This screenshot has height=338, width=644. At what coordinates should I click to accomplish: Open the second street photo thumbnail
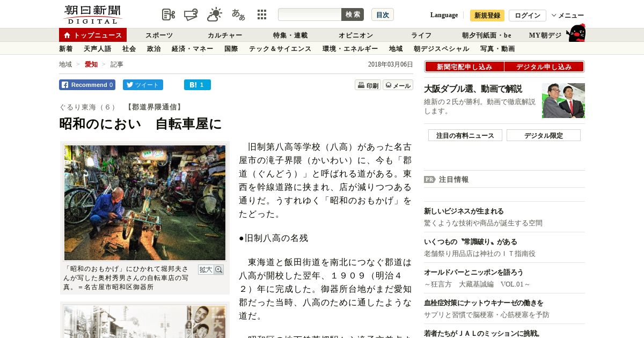[145, 321]
